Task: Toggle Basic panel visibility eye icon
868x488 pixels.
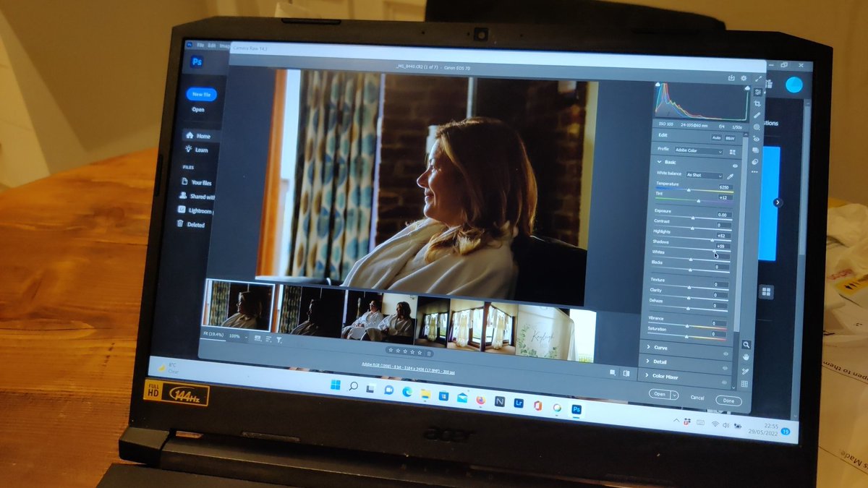Action: (735, 166)
